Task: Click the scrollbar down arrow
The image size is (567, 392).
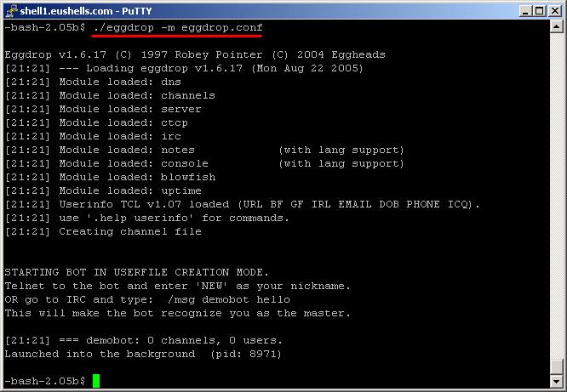Action: [556, 381]
